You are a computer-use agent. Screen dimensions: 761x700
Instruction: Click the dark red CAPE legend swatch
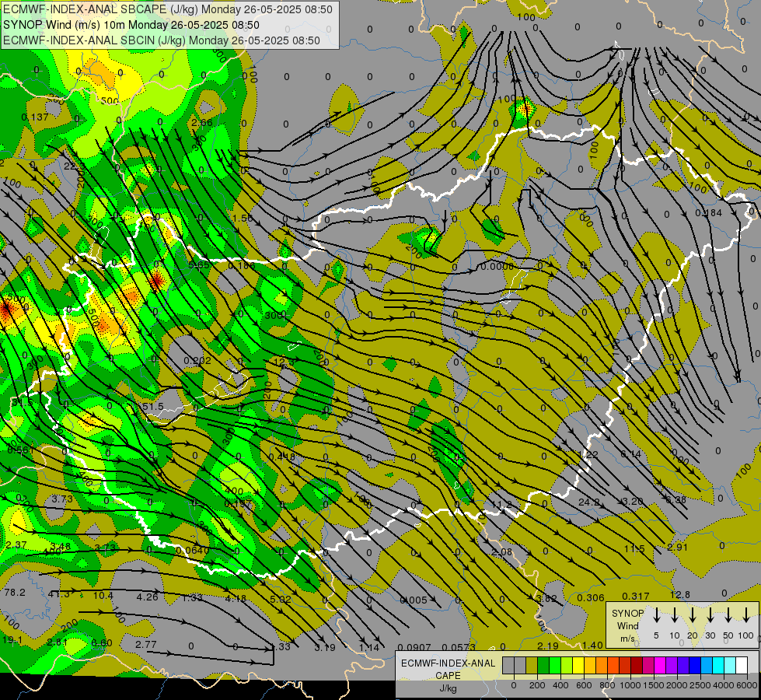637,666
